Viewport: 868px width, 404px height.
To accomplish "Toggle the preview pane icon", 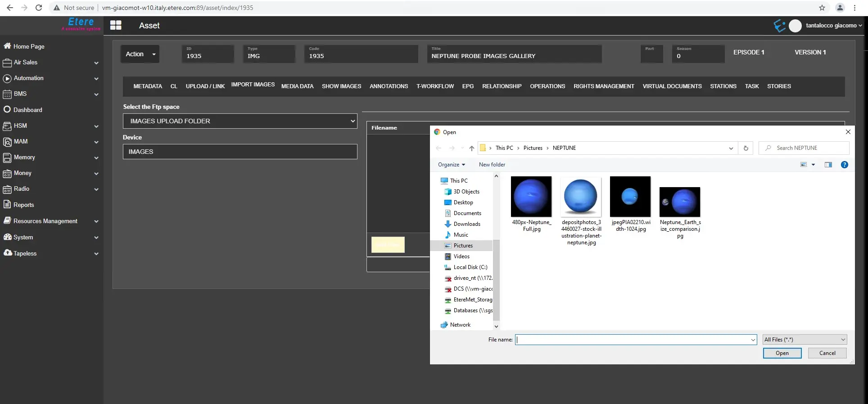I will [x=828, y=165].
